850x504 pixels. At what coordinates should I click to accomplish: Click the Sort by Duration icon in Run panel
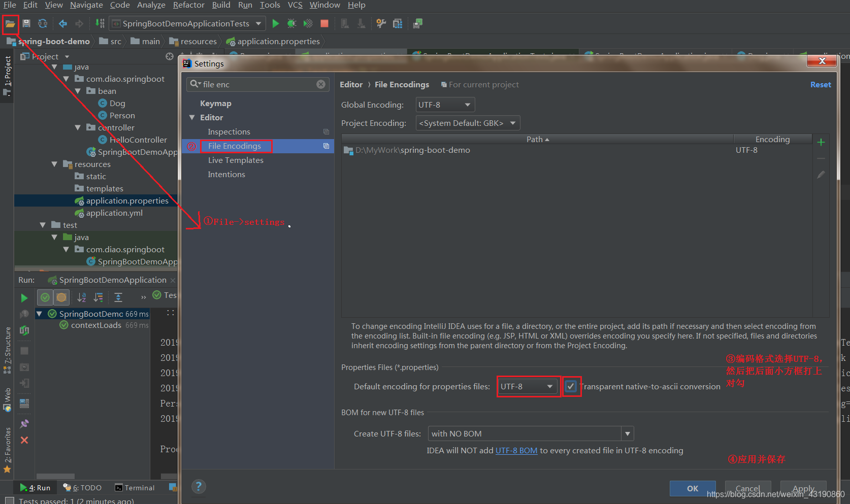point(99,297)
